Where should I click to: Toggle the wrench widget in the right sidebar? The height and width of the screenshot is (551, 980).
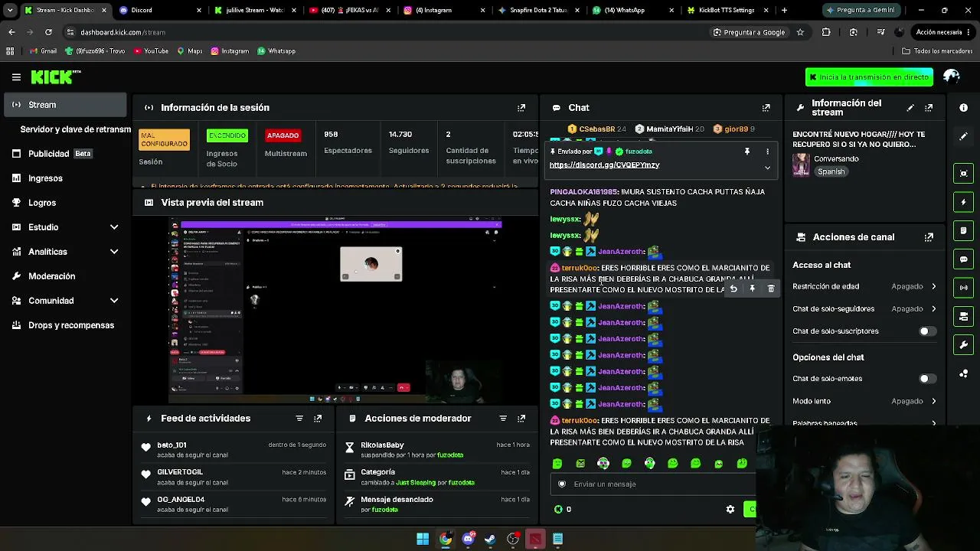(x=964, y=345)
